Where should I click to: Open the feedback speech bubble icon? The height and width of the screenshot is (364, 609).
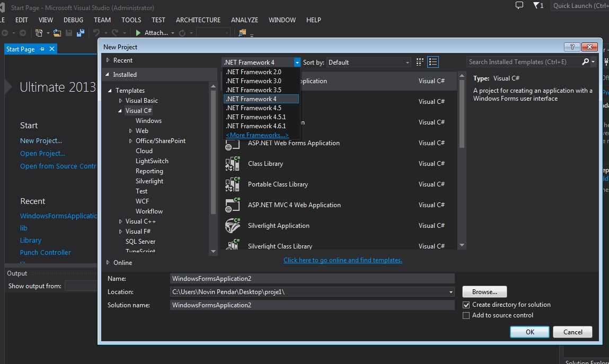click(x=519, y=5)
